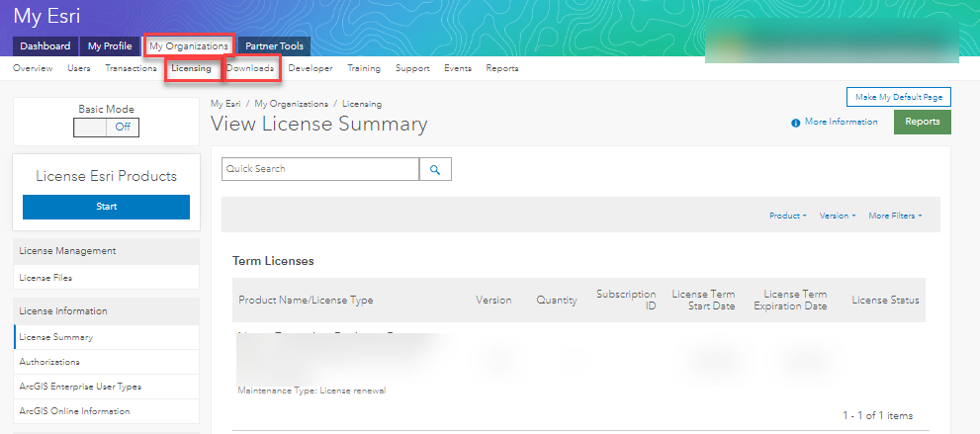Screen dimensions: 980x434
Task: Open the Support submenu item
Action: pyautogui.click(x=412, y=68)
